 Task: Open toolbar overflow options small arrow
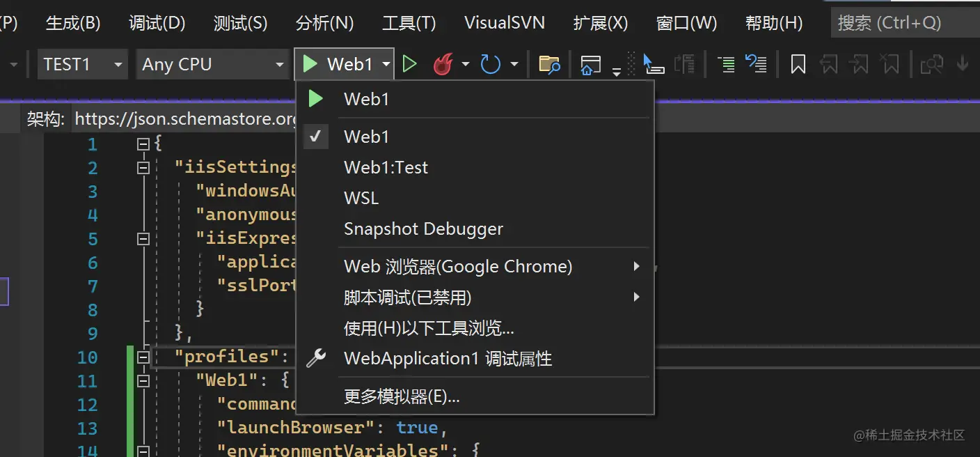[x=617, y=71]
